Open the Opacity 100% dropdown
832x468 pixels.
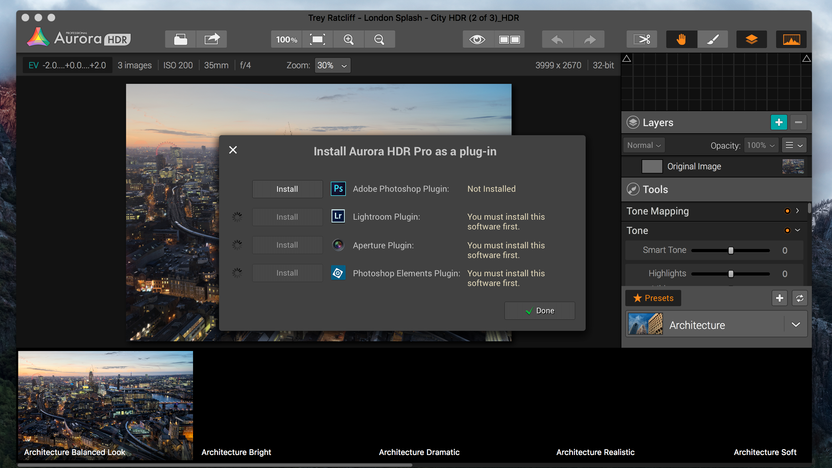pyautogui.click(x=760, y=145)
